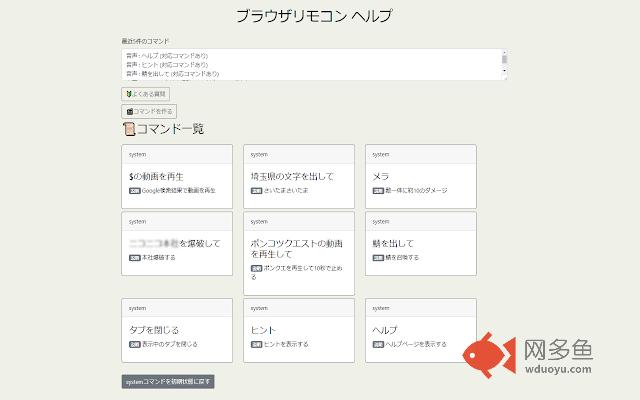The height and width of the screenshot is (400, 640).
Task: Click the メラ card's damage description
Action: pos(416,191)
